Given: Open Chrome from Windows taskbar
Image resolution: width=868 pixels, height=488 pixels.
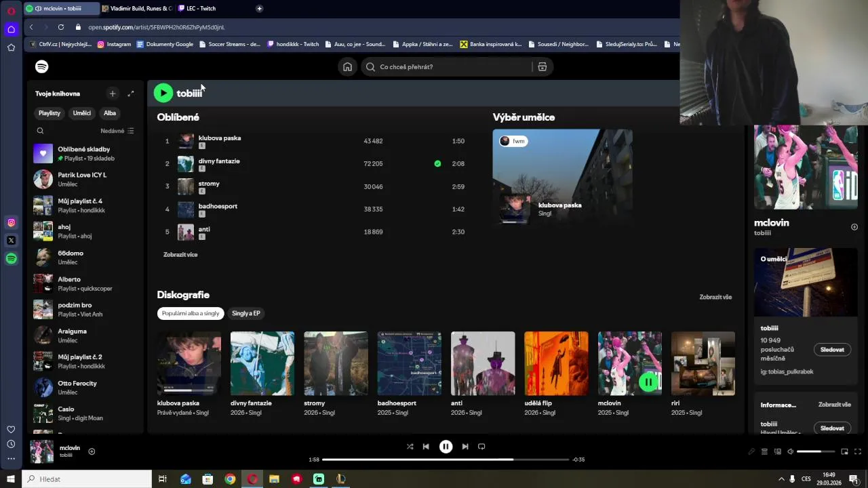Looking at the screenshot, I should pos(230,479).
